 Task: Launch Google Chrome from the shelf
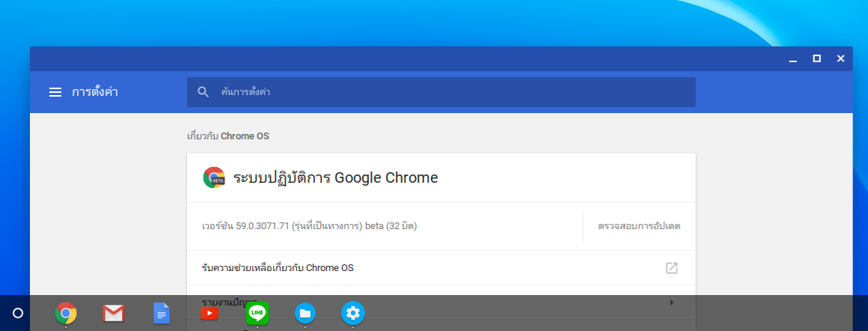[66, 314]
